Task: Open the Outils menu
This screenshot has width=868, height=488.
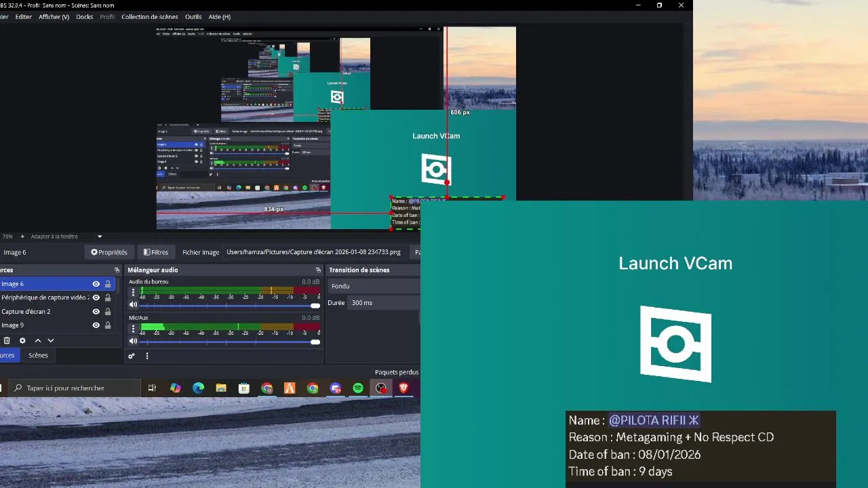Action: pos(193,17)
